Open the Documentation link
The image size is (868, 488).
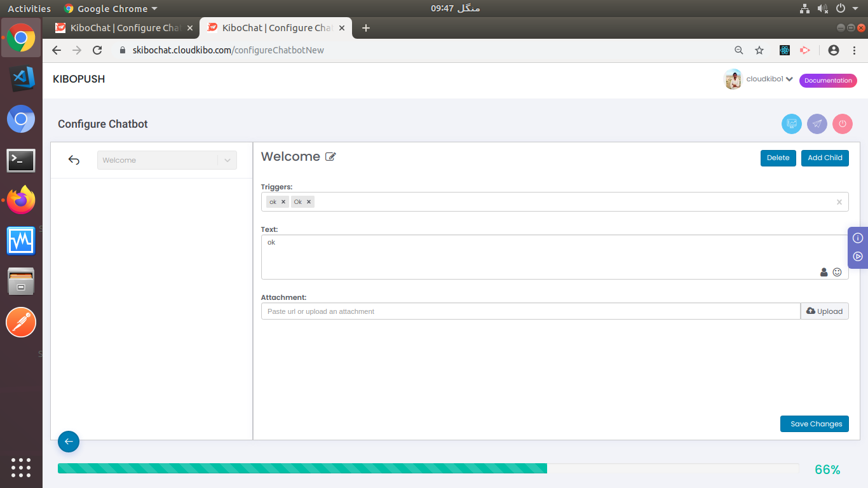pos(828,81)
